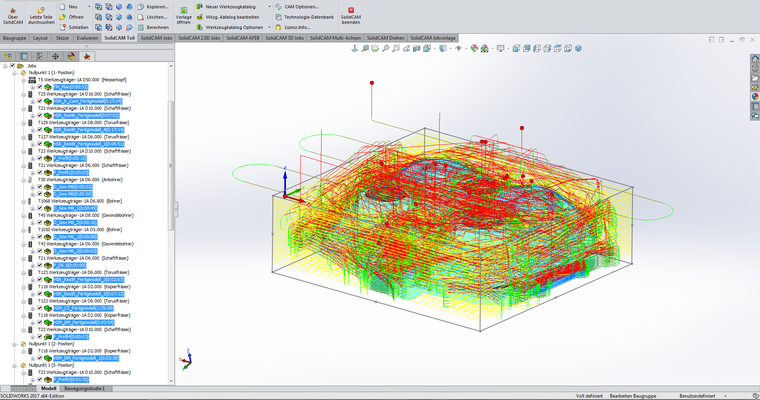Viewport: 760px width, 400px height.
Task: Open the FeatureManager tree panel tab
Action: 8,56
